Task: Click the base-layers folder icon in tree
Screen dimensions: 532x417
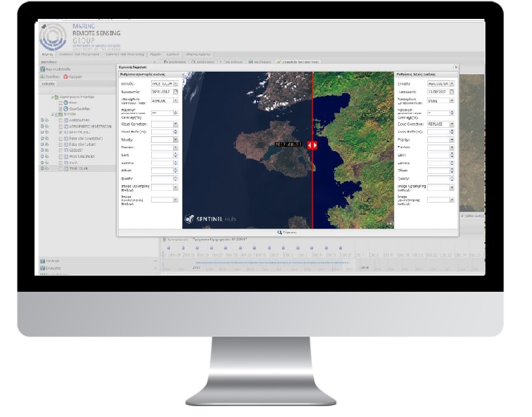Action: coord(57,97)
